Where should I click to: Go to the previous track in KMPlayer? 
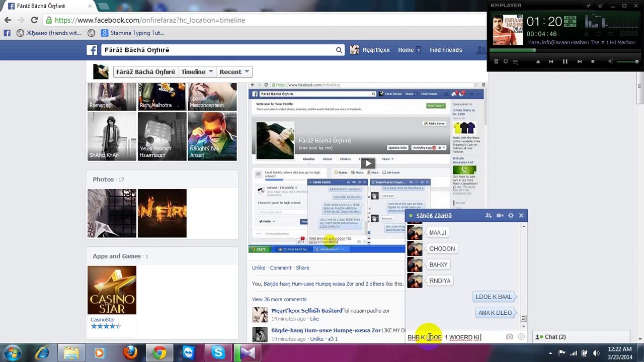(551, 61)
